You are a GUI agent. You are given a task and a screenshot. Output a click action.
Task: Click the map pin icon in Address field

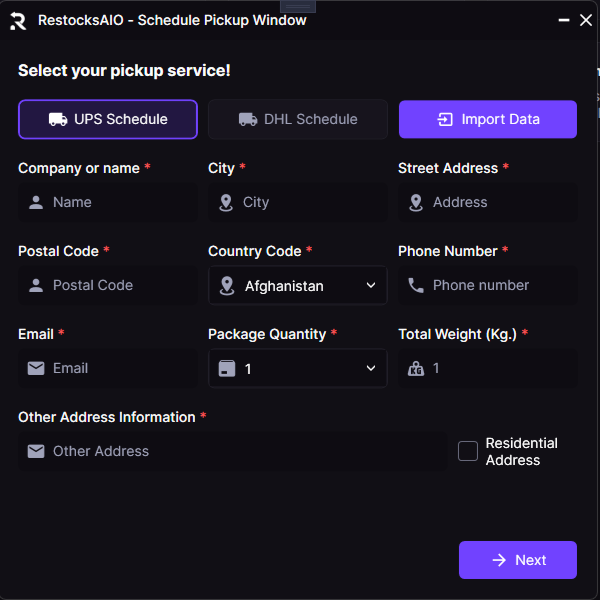coord(416,202)
